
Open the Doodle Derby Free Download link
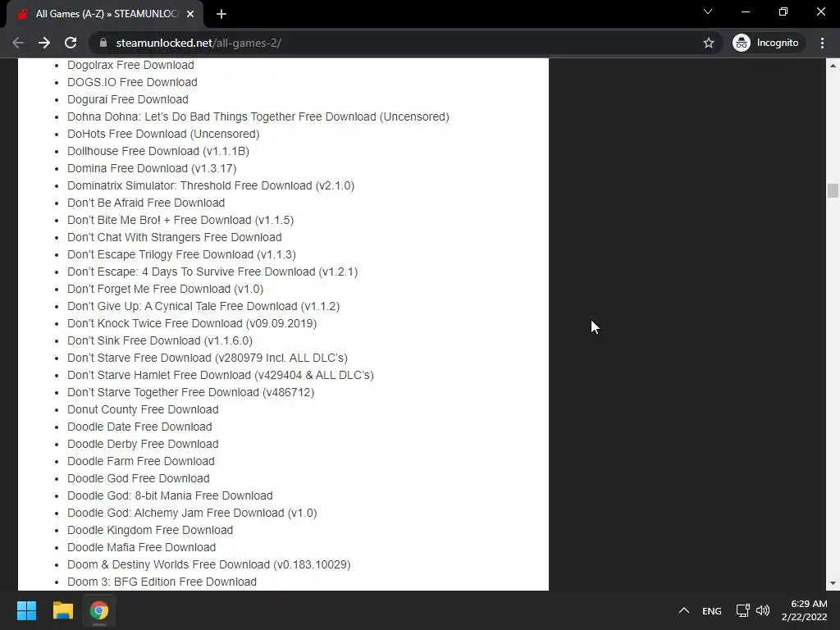click(x=143, y=444)
